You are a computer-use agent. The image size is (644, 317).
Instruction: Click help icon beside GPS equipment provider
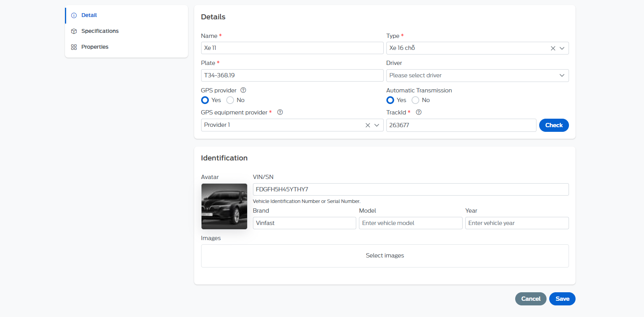coord(280,112)
